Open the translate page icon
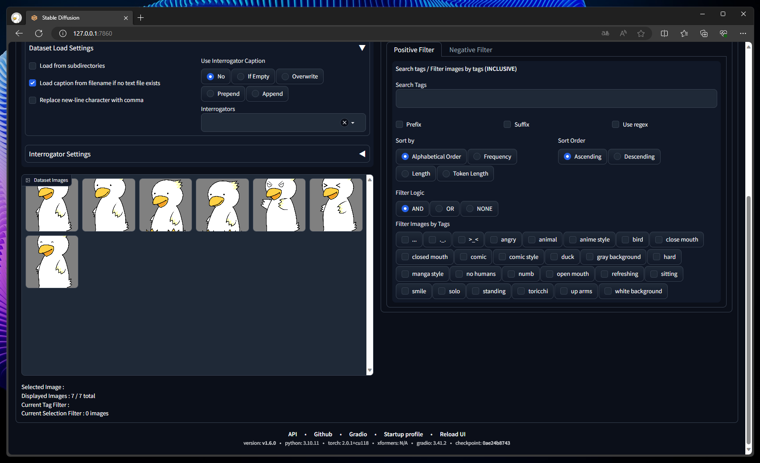 pyautogui.click(x=605, y=33)
